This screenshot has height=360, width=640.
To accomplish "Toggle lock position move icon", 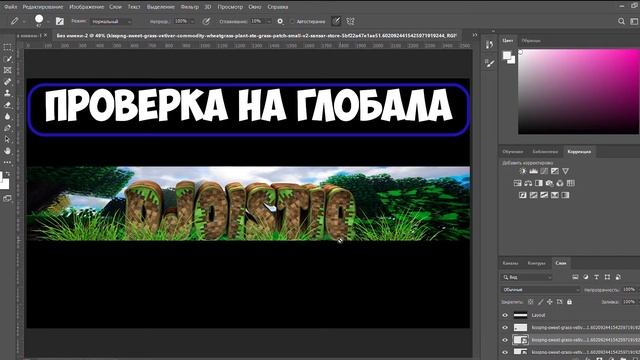I will point(550,302).
